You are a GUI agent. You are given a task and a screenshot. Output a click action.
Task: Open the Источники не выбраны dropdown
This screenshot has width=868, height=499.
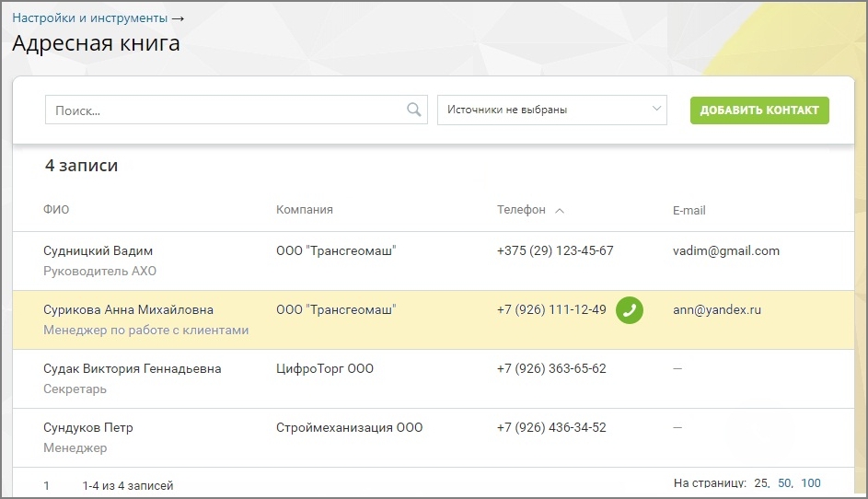552,110
